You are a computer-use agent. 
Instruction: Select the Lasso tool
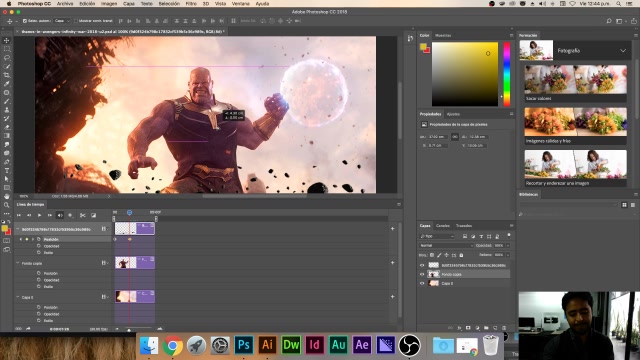pos(7,58)
